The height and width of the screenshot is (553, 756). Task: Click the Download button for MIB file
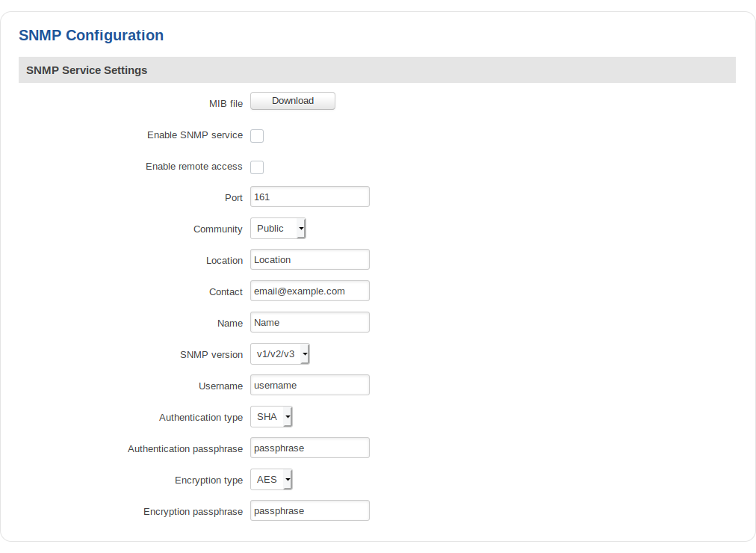[292, 101]
